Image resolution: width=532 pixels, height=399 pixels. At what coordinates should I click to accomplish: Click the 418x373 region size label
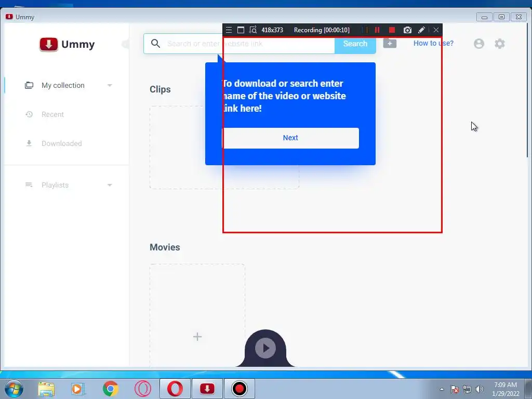point(272,30)
